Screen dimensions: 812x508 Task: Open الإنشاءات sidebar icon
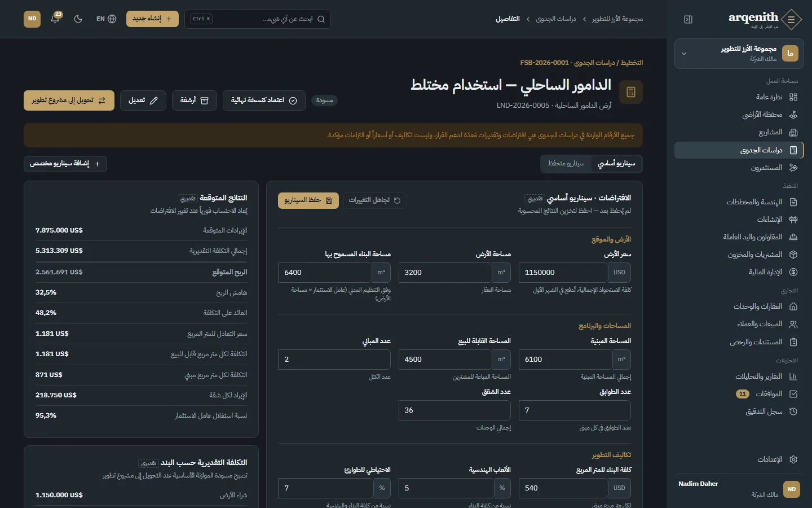tap(793, 220)
